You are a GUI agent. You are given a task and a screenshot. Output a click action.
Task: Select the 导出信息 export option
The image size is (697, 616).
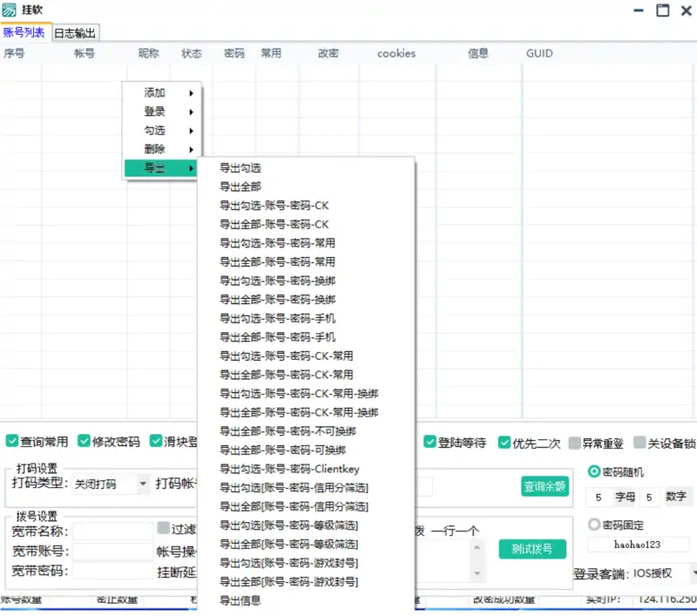pyautogui.click(x=240, y=600)
